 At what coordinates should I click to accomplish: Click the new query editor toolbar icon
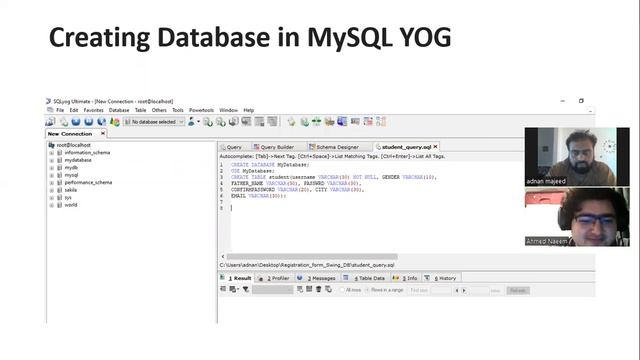64,122
